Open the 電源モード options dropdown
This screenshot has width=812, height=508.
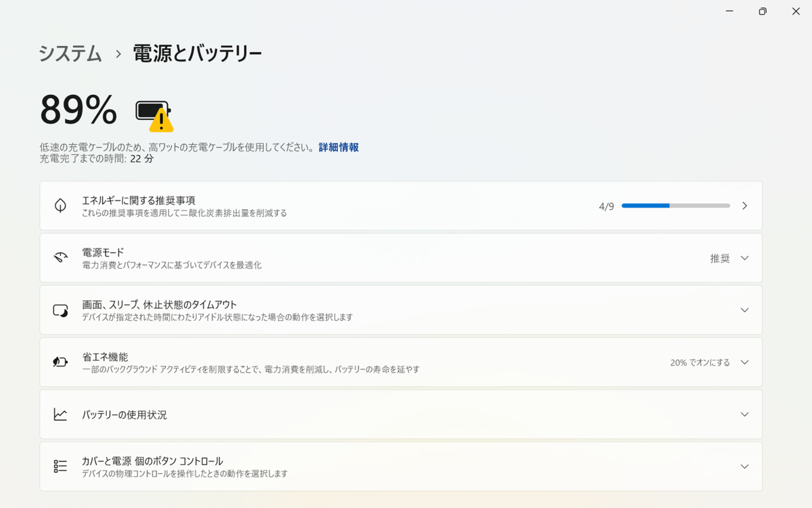coord(744,257)
